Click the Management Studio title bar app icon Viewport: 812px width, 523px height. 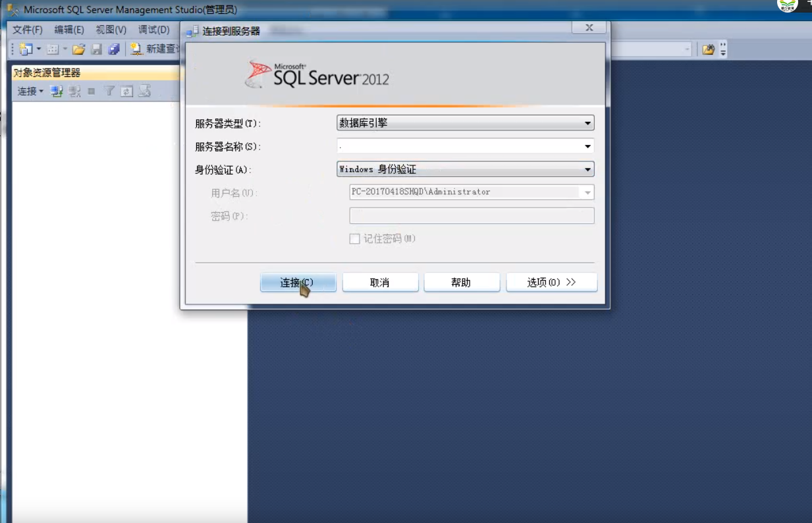(13, 10)
